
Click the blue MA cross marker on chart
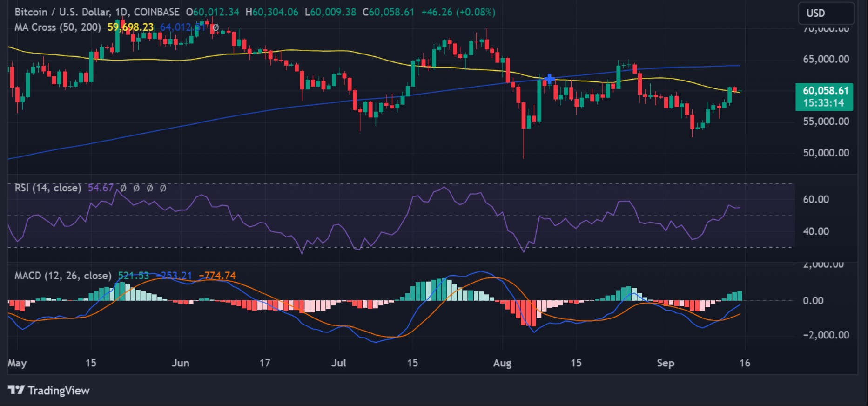(x=549, y=79)
